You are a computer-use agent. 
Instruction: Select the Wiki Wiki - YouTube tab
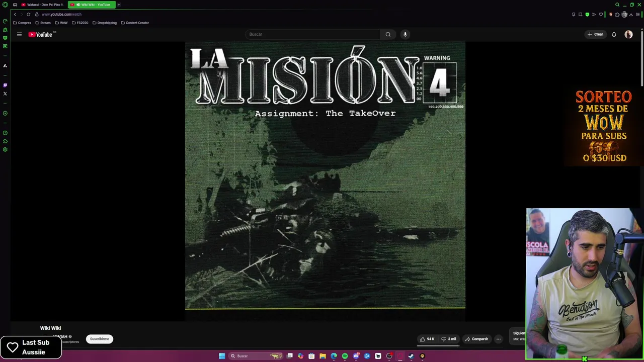[92, 5]
